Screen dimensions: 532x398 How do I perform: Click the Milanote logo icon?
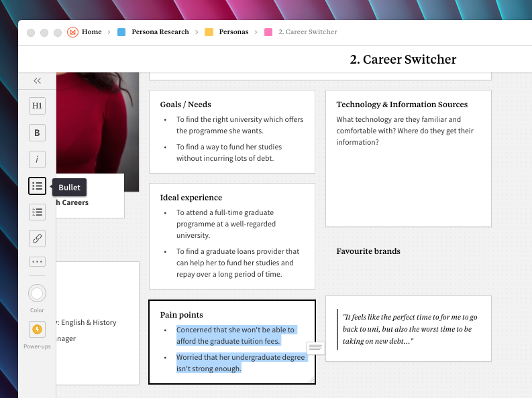(72, 32)
